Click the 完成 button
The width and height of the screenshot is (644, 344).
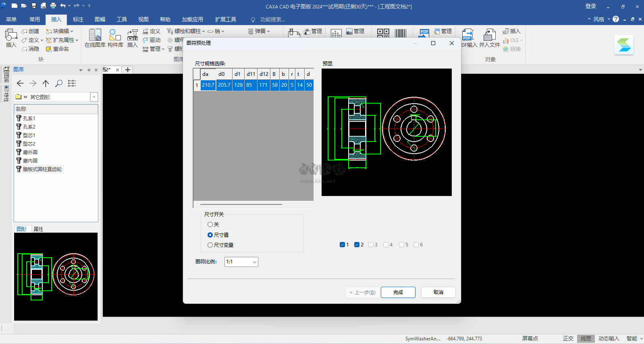(x=398, y=292)
